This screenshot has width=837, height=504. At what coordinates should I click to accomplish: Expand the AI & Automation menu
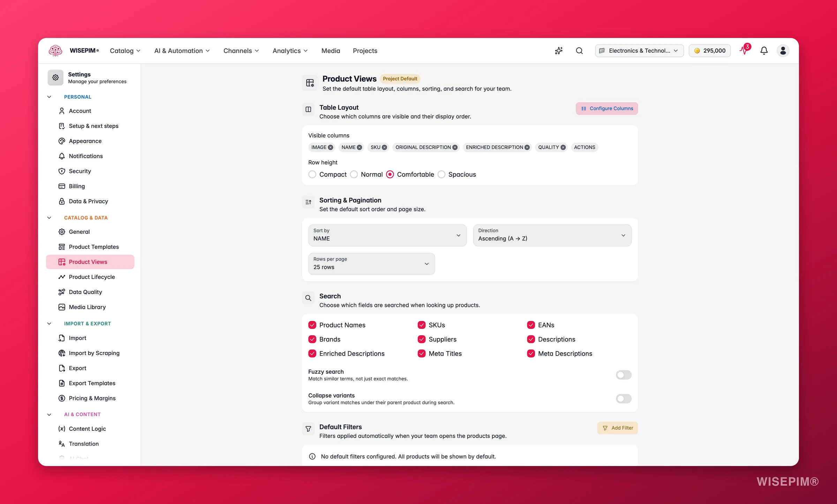pyautogui.click(x=182, y=51)
